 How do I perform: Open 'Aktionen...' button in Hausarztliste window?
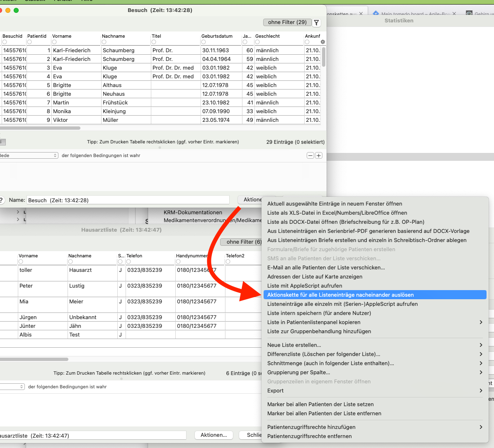point(213,435)
